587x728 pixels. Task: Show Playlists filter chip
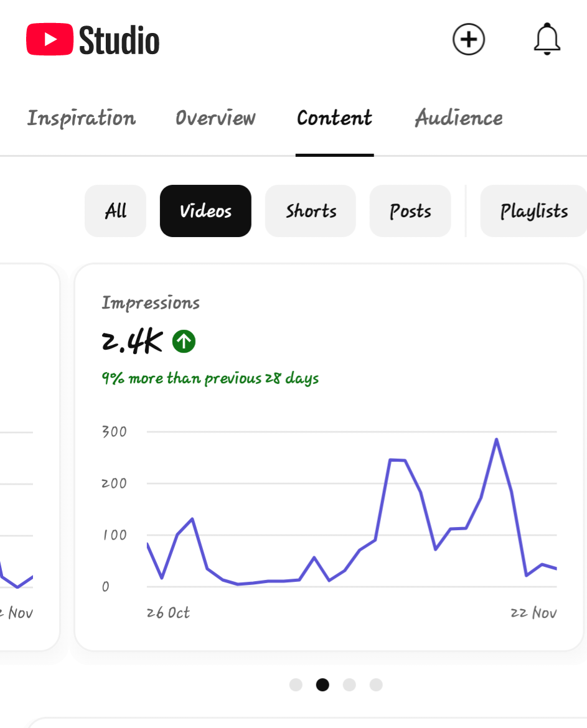point(533,211)
